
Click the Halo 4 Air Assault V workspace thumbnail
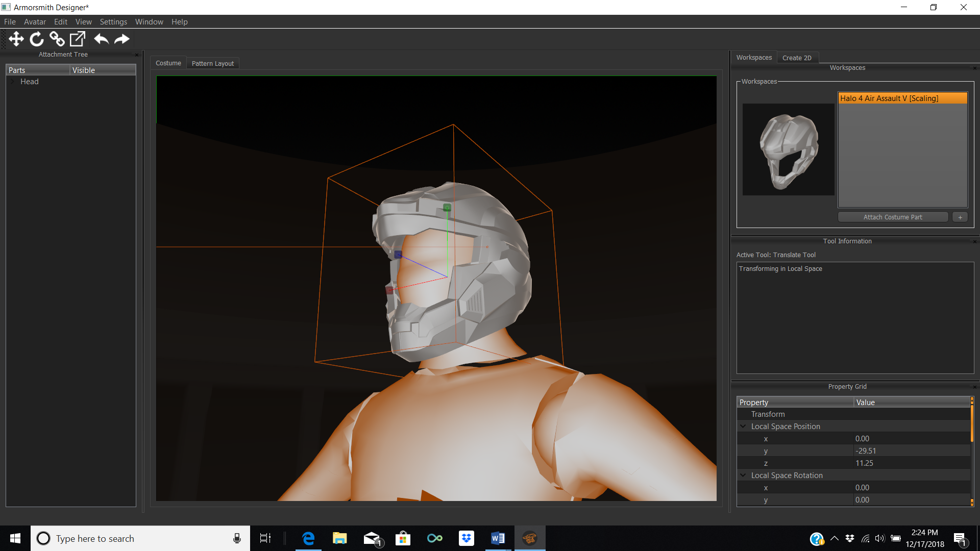point(788,149)
